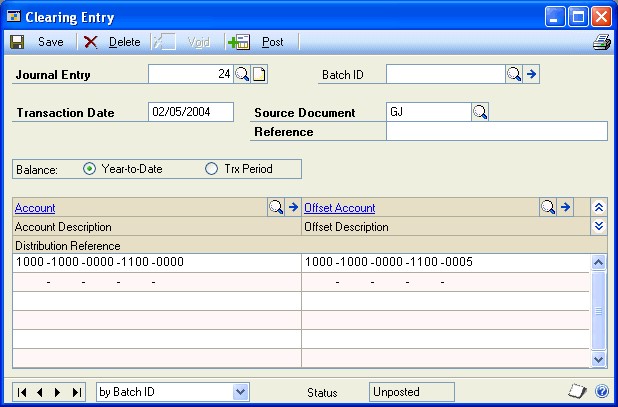Close the Clearing Entry window
The image size is (618, 407).
601,17
